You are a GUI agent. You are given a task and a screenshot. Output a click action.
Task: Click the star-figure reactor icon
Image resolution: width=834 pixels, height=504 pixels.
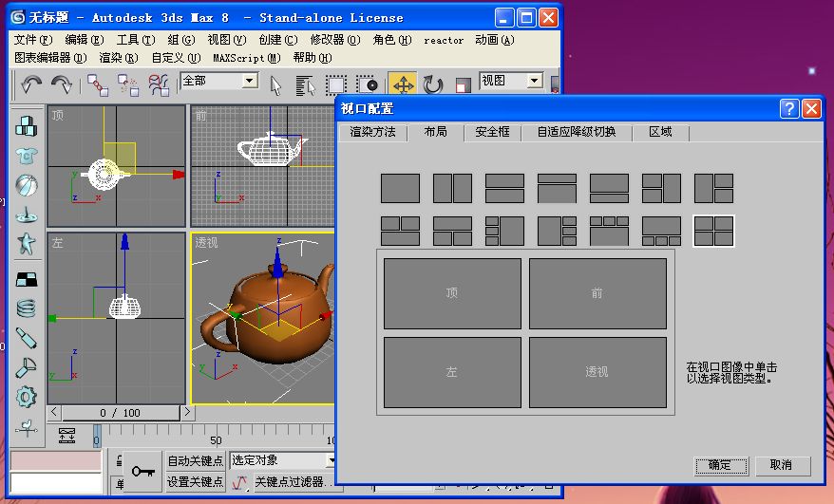[26, 244]
